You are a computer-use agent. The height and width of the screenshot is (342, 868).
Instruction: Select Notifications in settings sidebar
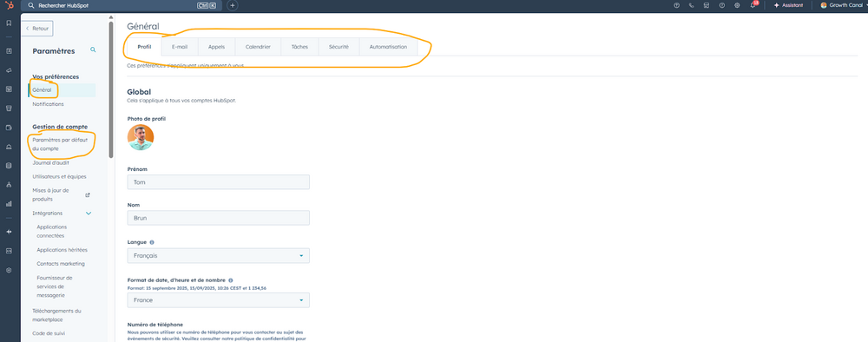click(x=48, y=104)
